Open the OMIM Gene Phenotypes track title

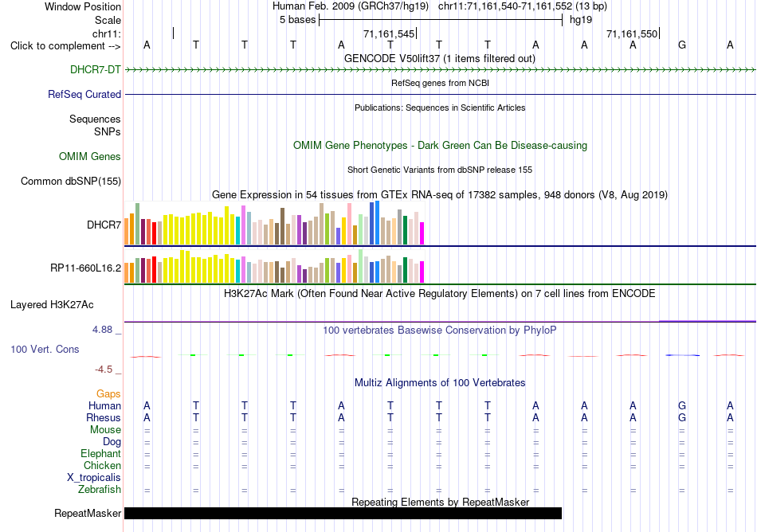[x=440, y=145]
